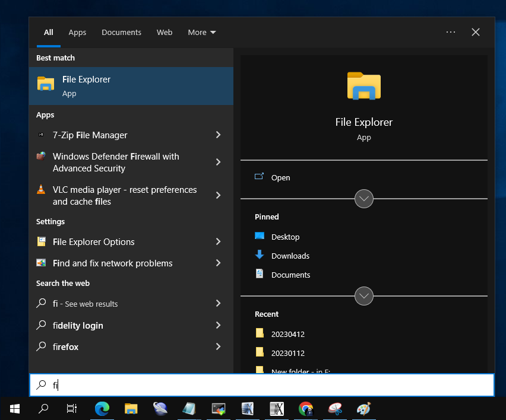Image resolution: width=506 pixels, height=420 pixels.
Task: Open Microsoft Edge from the taskbar
Action: [102, 408]
